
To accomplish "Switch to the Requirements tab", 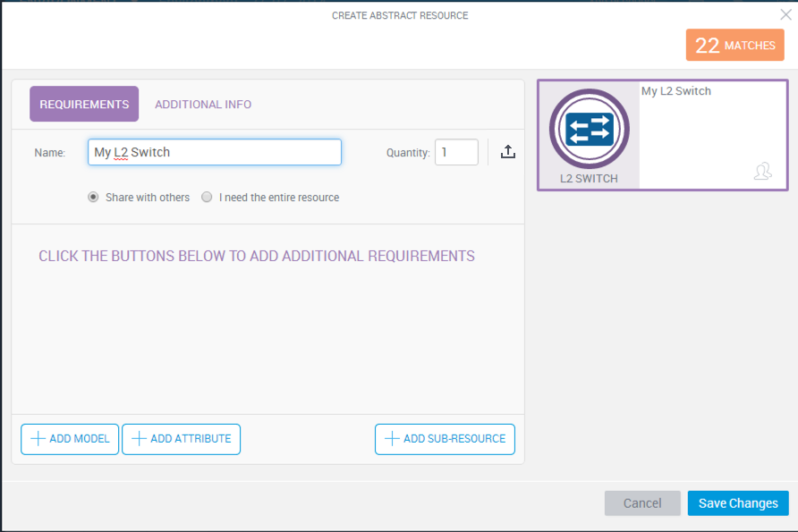I will [x=84, y=104].
